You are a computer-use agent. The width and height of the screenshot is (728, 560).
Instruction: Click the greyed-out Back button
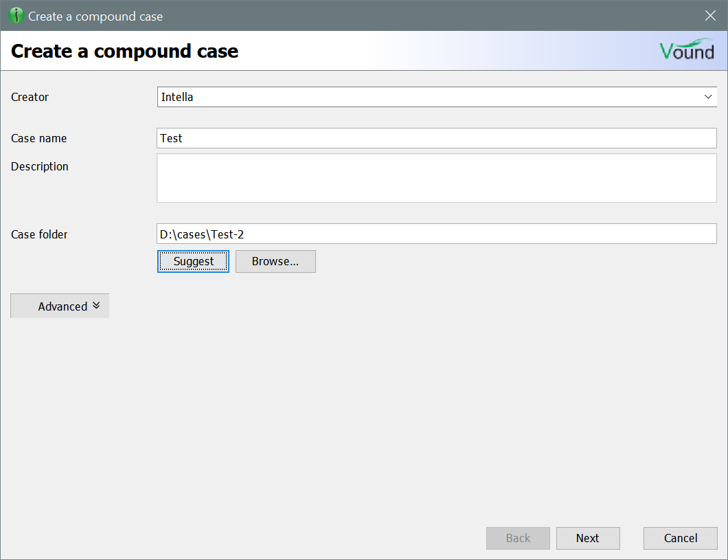[x=518, y=538]
